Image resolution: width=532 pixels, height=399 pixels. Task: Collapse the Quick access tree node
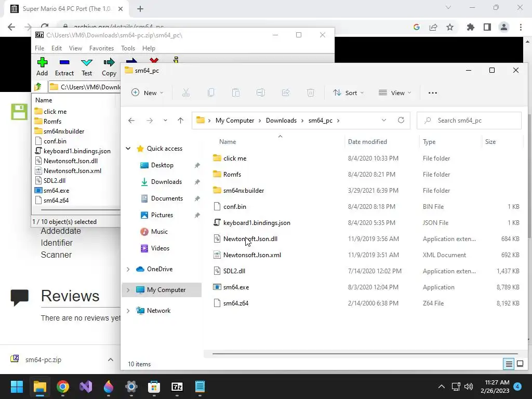(128, 148)
